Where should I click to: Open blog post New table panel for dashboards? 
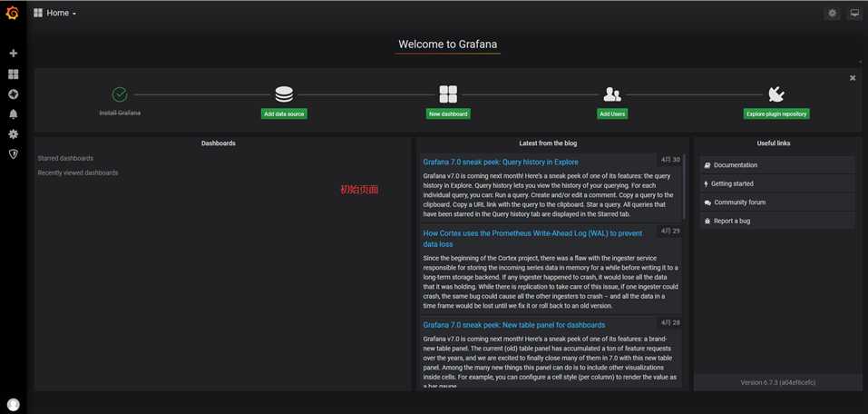point(513,325)
